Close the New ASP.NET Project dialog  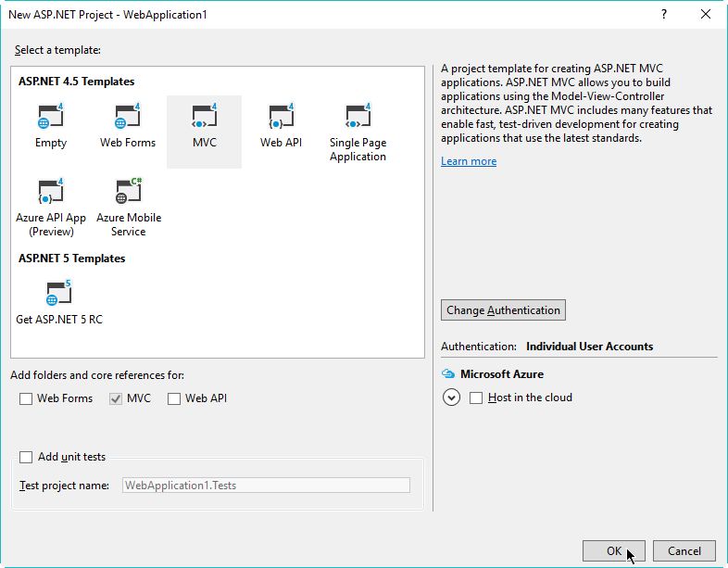click(x=706, y=15)
